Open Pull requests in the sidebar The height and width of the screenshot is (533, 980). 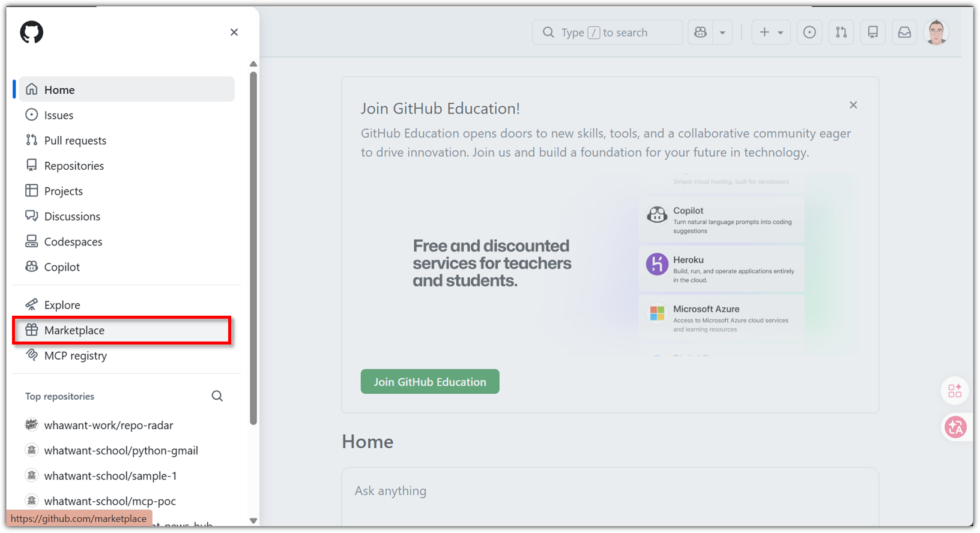(127, 140)
